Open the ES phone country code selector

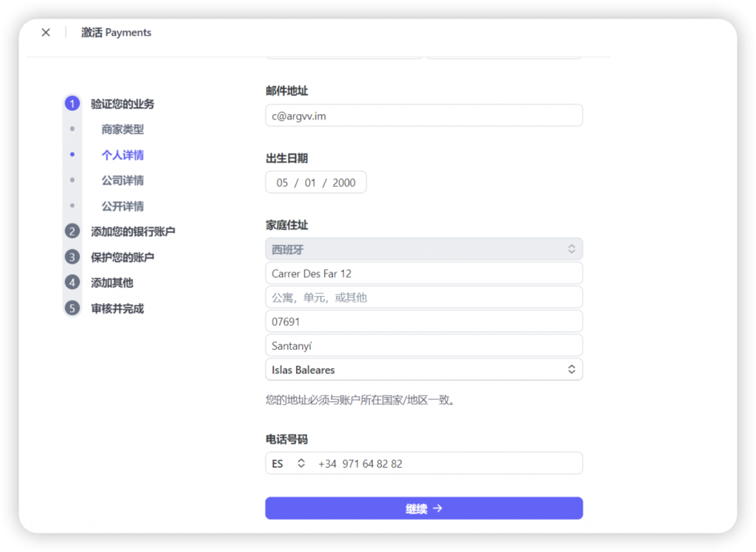tap(289, 463)
